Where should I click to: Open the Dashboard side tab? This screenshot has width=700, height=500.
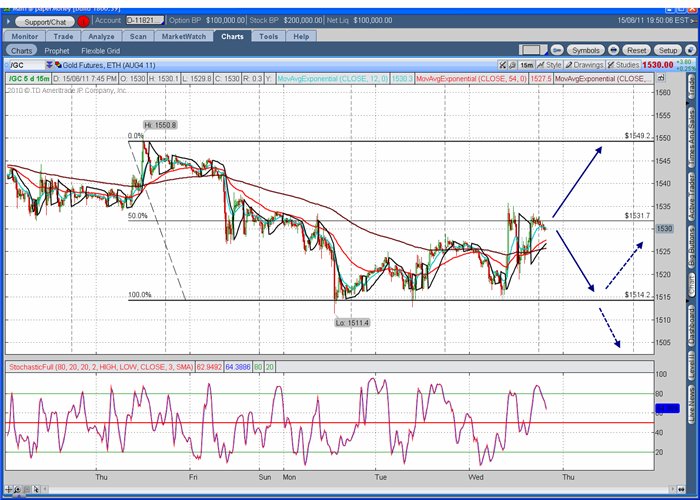692,325
